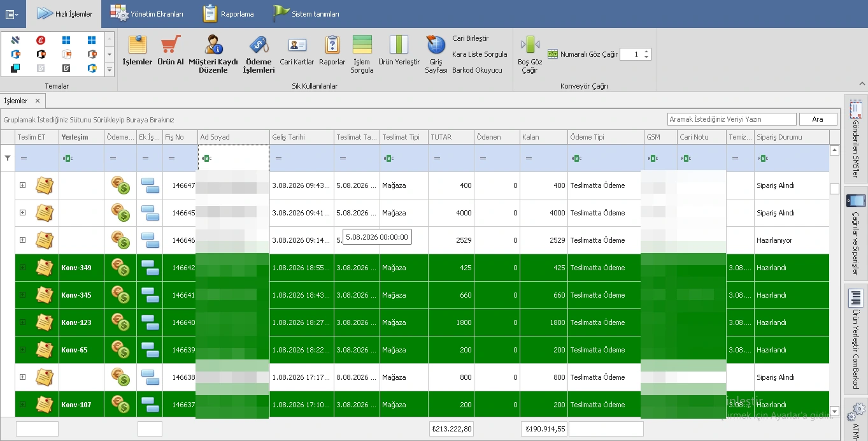Increase the Numaralı Göz number
868x441 pixels.
pyautogui.click(x=646, y=52)
